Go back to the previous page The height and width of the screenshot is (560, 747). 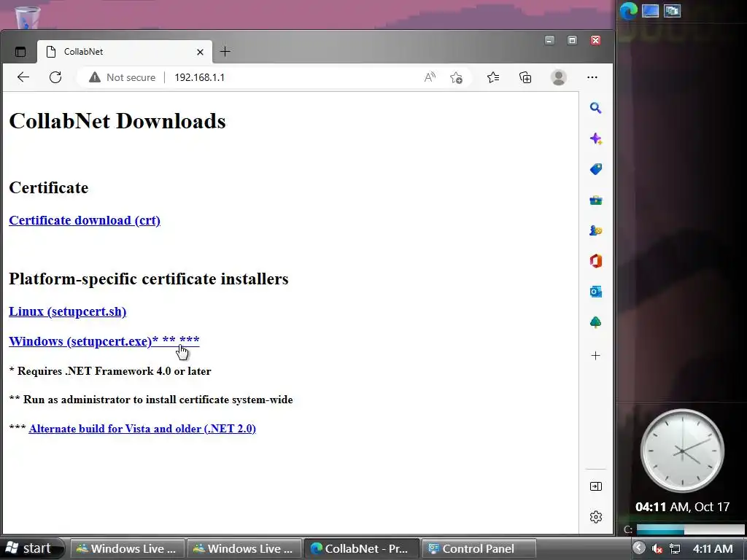23,77
